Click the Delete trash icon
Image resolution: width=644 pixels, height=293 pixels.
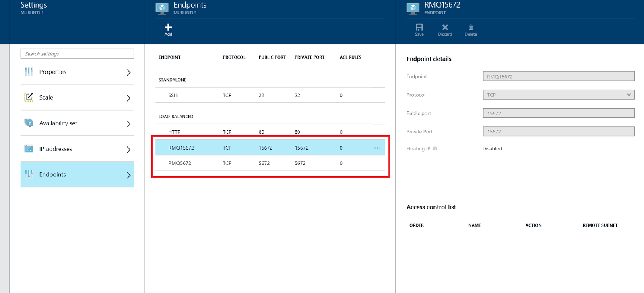coord(471,27)
